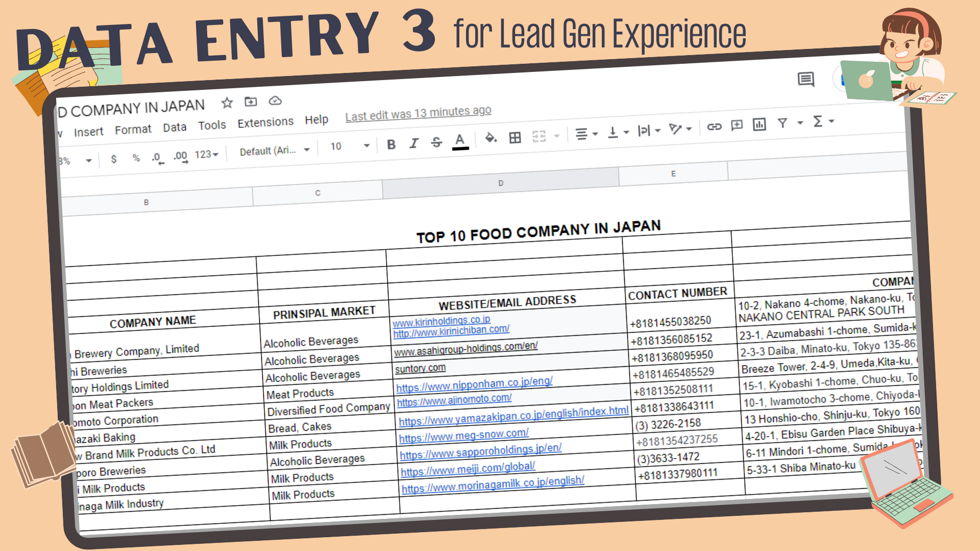Apply bold formatting with B button
The height and width of the screenshot is (551, 980).
(x=391, y=144)
